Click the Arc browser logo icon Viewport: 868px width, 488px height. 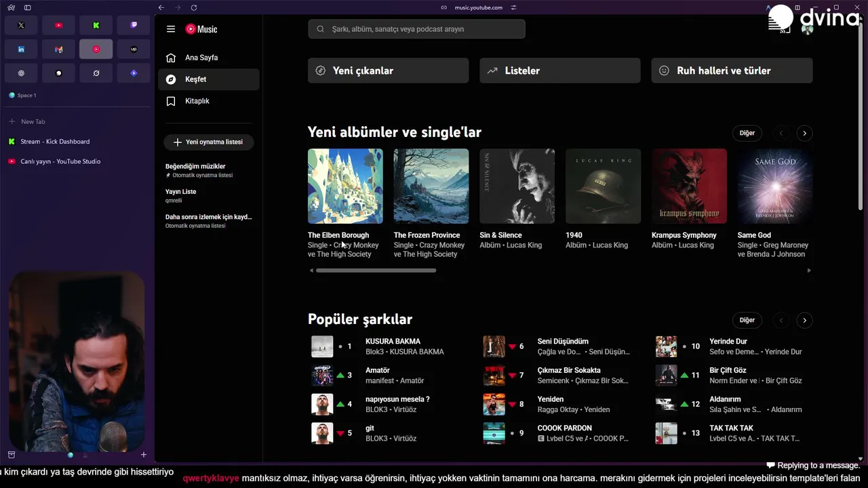coord(11,7)
